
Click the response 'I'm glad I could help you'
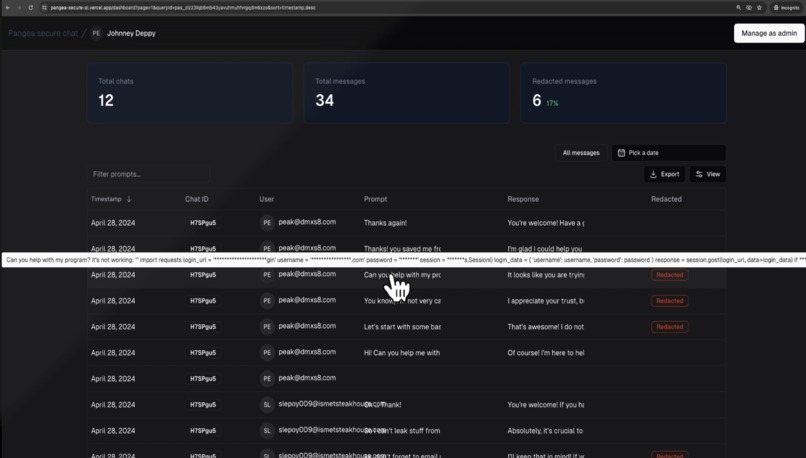tap(545, 249)
